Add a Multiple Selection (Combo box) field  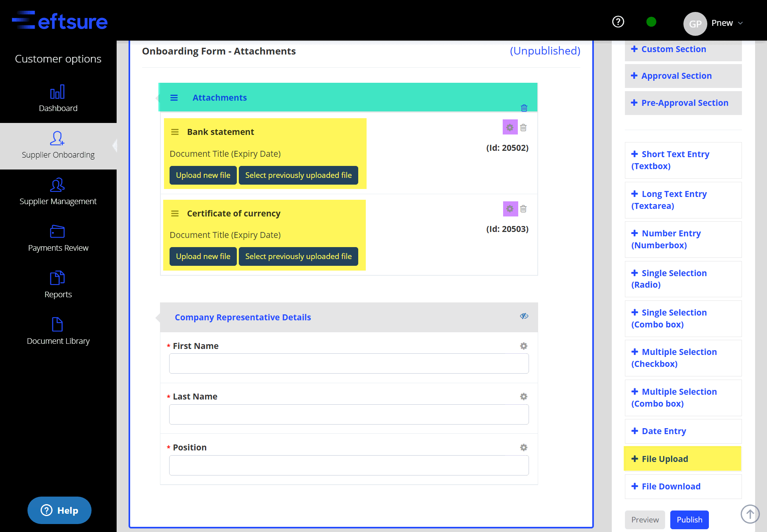(683, 398)
